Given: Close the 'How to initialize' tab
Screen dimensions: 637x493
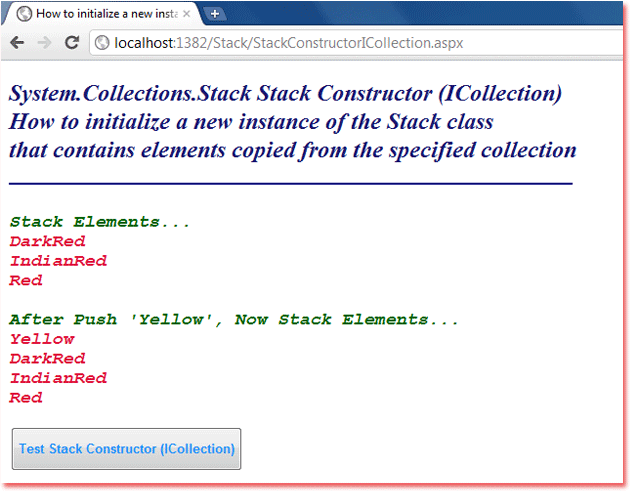Looking at the screenshot, I should click(186, 14).
